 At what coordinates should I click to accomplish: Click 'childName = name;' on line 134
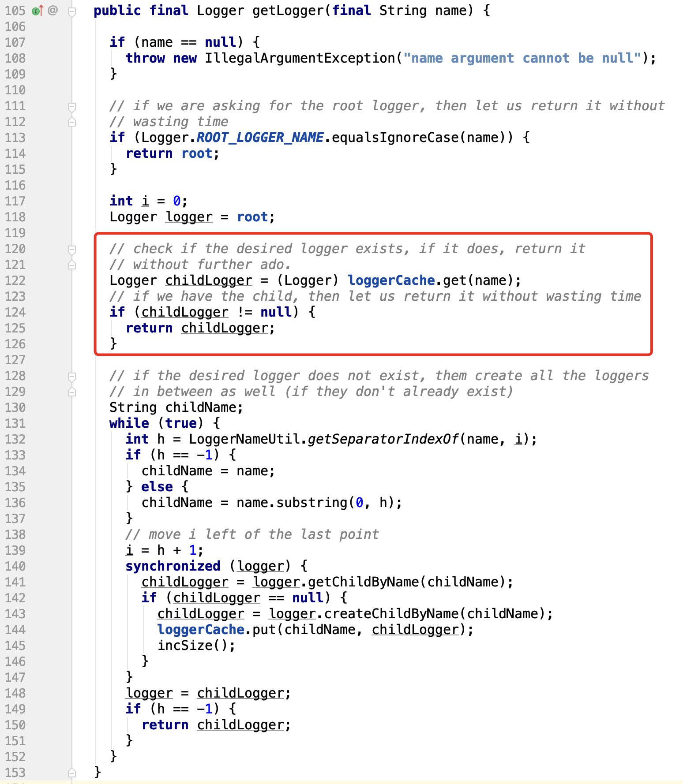click(x=208, y=471)
